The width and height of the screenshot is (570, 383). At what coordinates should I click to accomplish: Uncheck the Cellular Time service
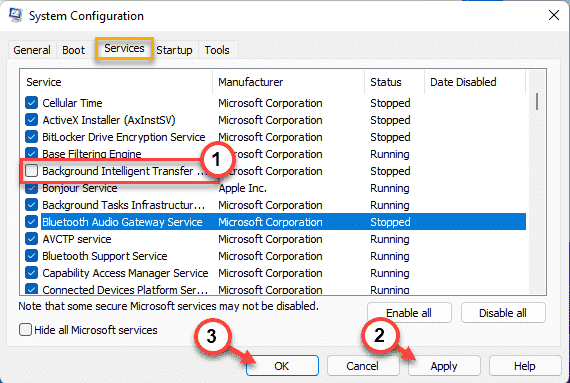(32, 103)
